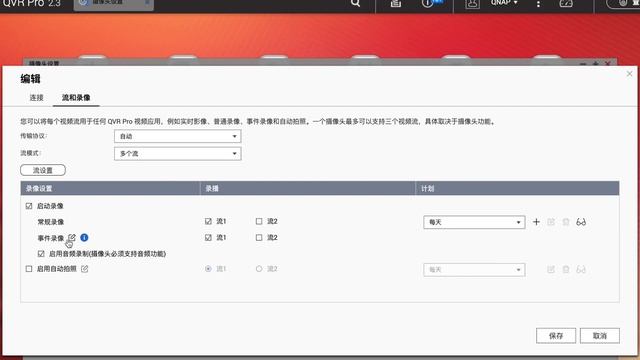Image resolution: width=640 pixels, height=360 pixels.
Task: Select the 流和录像 tab
Action: pyautogui.click(x=76, y=98)
